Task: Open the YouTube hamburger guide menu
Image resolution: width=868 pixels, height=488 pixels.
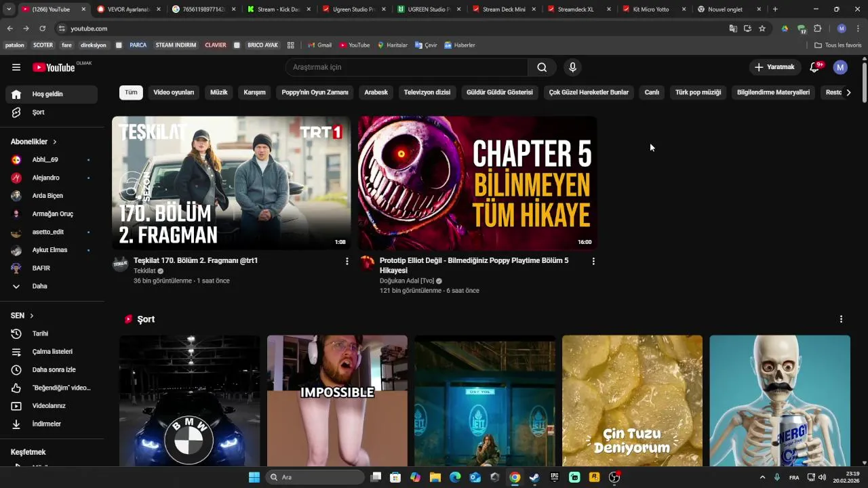Action: [x=16, y=67]
